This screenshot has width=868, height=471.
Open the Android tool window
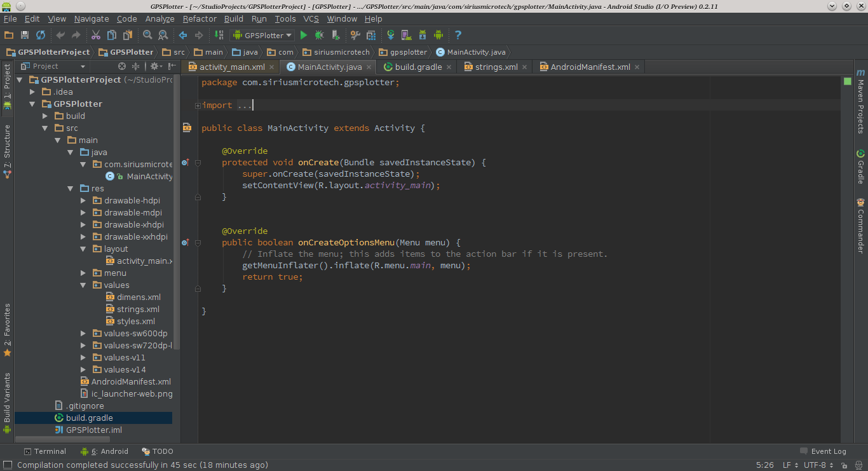(105, 451)
